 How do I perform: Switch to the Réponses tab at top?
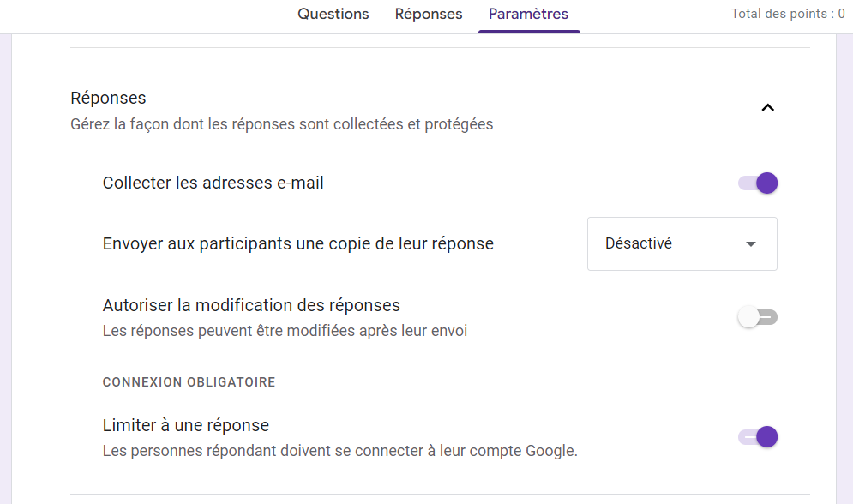tap(429, 15)
